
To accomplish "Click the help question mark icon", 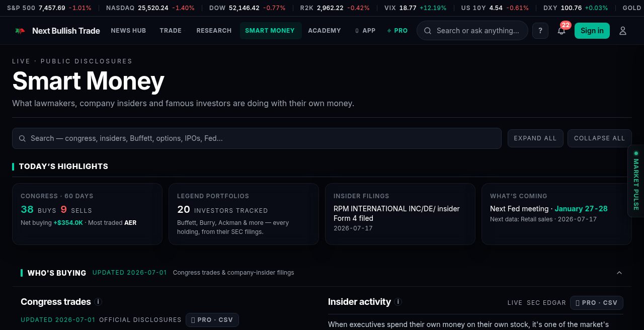I will [x=540, y=31].
